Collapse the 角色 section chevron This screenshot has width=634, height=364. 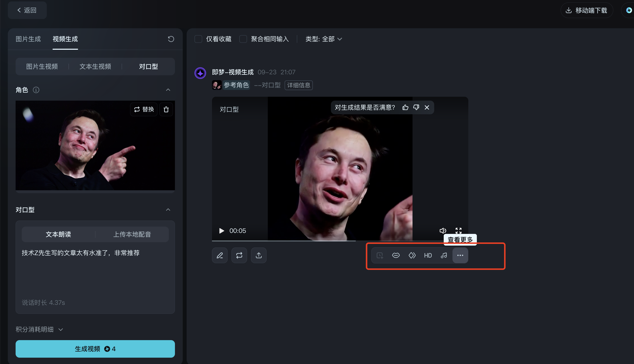[168, 90]
